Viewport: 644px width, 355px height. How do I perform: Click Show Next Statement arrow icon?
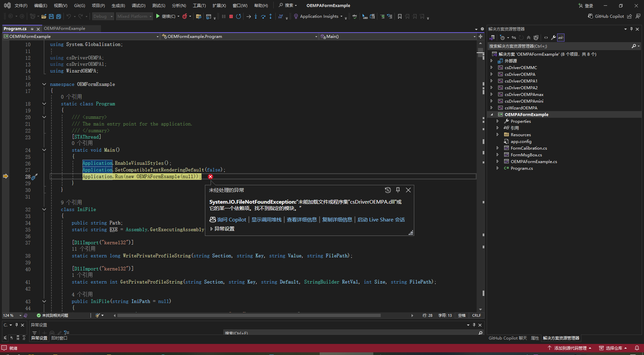click(249, 16)
